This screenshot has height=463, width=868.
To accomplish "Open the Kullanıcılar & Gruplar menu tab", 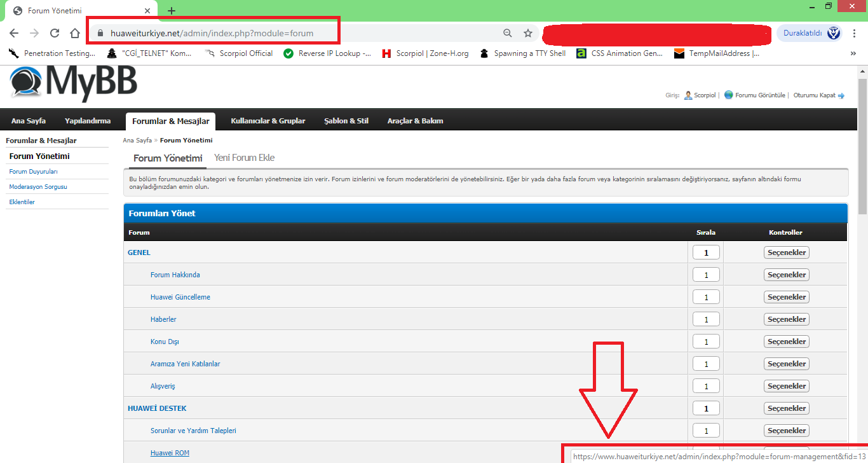I will click(x=268, y=121).
